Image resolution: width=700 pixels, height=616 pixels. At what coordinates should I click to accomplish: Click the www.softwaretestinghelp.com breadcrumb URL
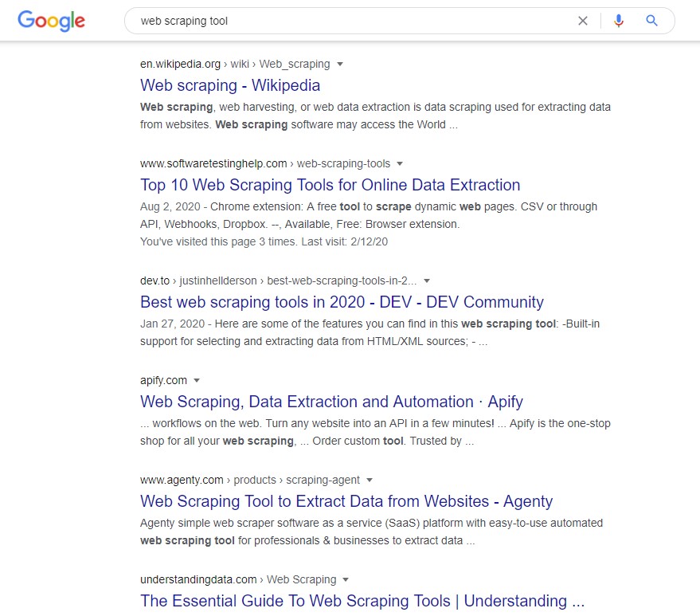[265, 164]
